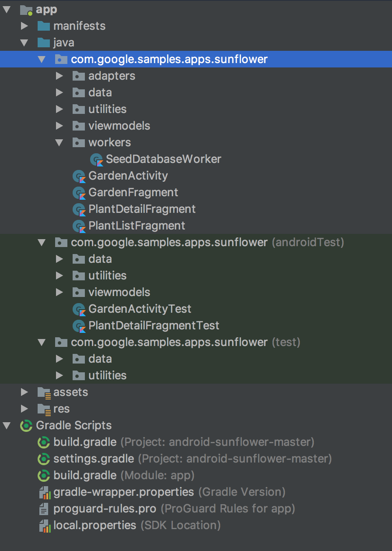392x551 pixels.
Task: Select 'gradle-wrapper.properties' label text
Action: click(x=124, y=492)
